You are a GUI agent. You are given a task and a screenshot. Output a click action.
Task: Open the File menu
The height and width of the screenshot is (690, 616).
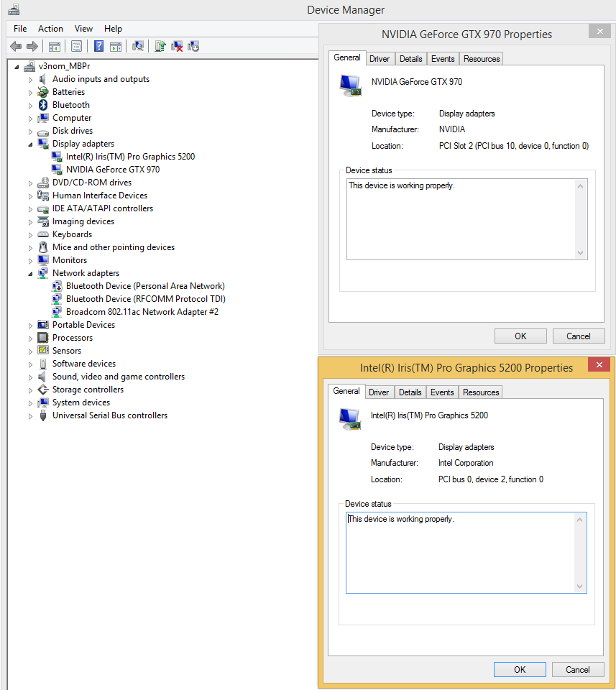[x=20, y=29]
